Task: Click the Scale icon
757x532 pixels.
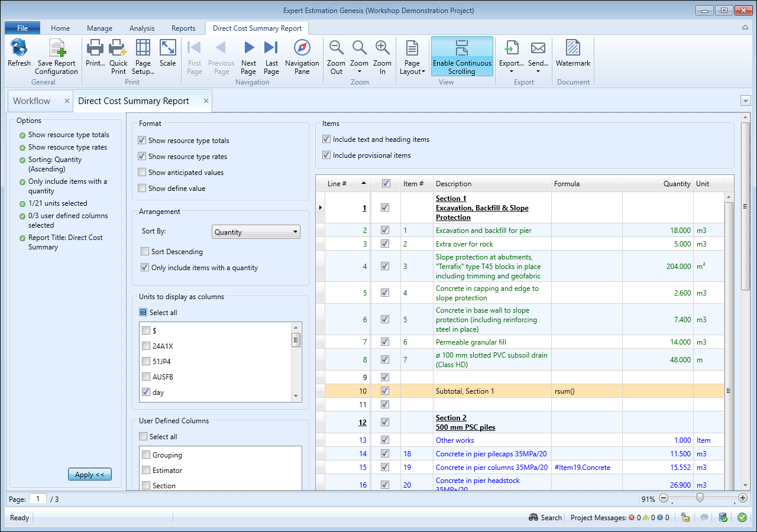Action: tap(167, 48)
